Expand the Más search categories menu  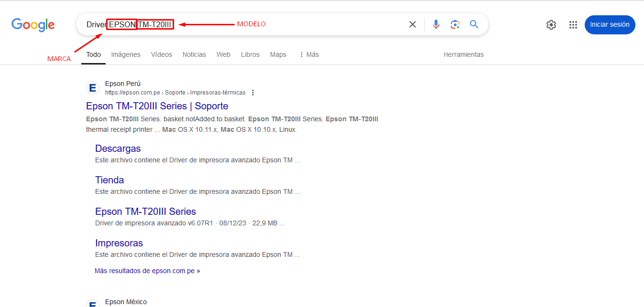[309, 54]
